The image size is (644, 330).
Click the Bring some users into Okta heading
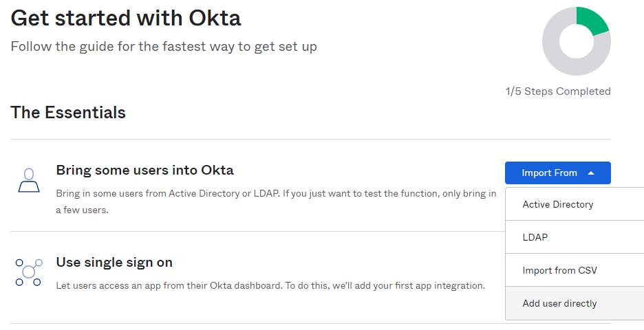[144, 170]
